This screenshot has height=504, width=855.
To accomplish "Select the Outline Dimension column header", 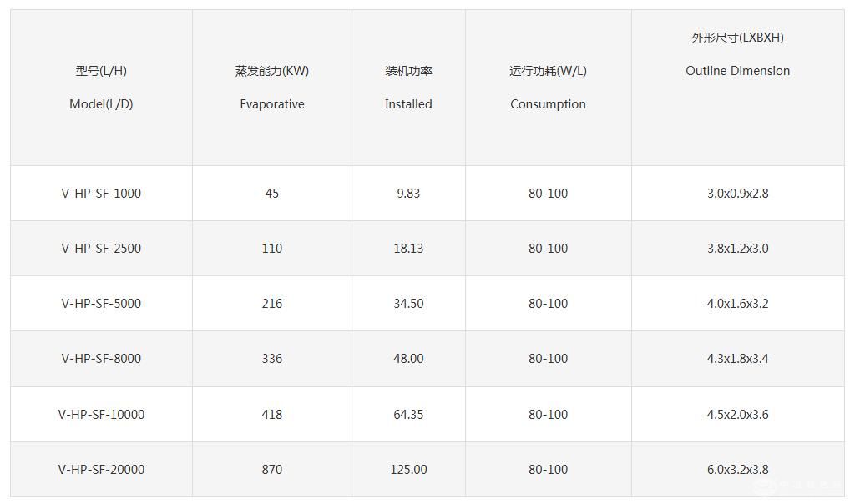I will 737,71.
